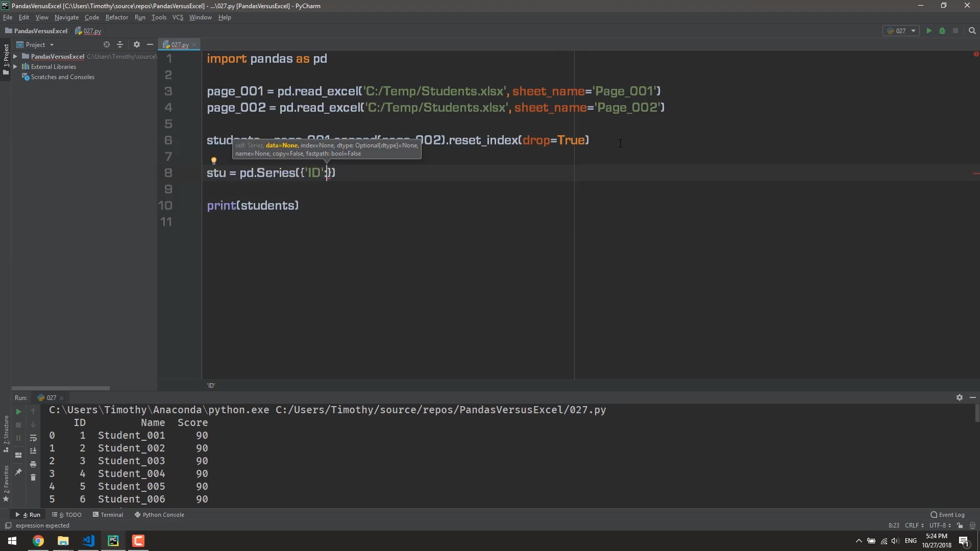Open the Code menu
980x551 pixels.
92,17
